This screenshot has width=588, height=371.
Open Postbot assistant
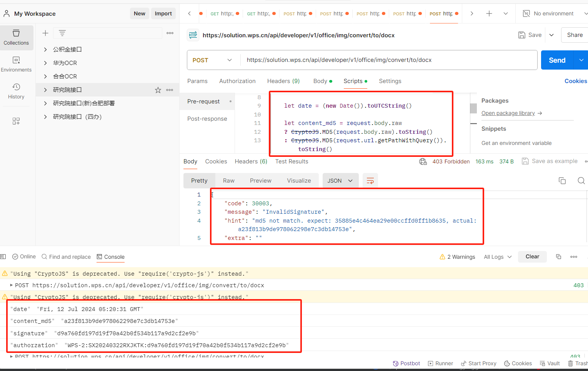pos(406,363)
